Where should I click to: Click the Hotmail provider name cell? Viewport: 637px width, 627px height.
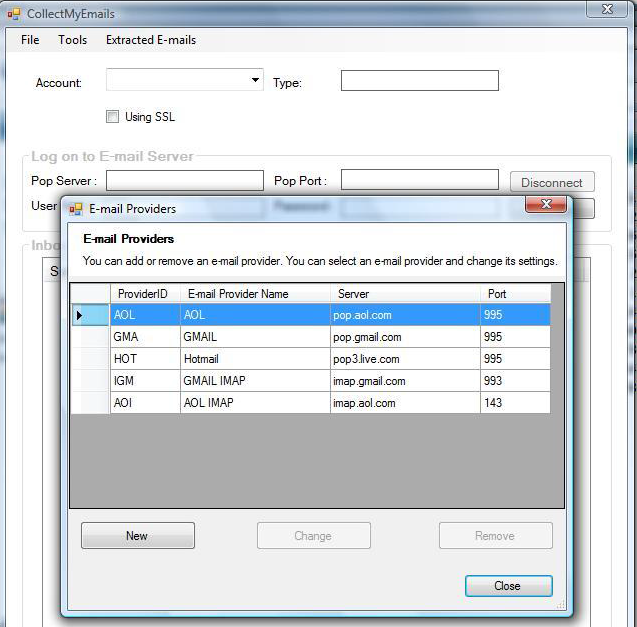(255, 359)
